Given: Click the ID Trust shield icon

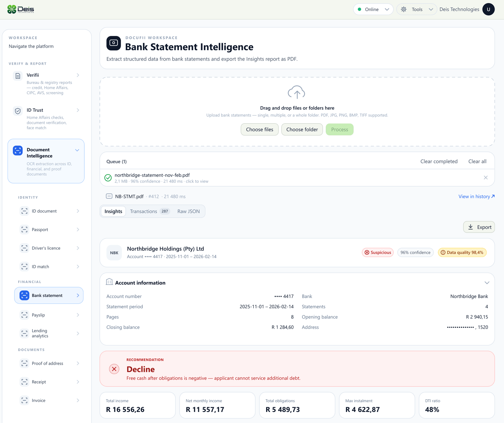Looking at the screenshot, I should pos(18,111).
